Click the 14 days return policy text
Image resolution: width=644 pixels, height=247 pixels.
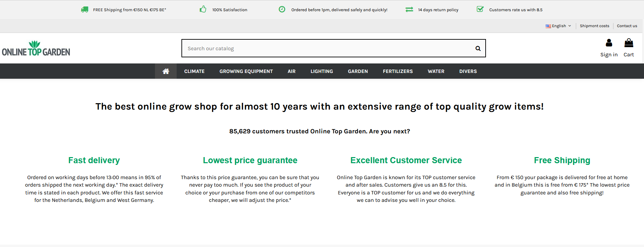pyautogui.click(x=438, y=10)
